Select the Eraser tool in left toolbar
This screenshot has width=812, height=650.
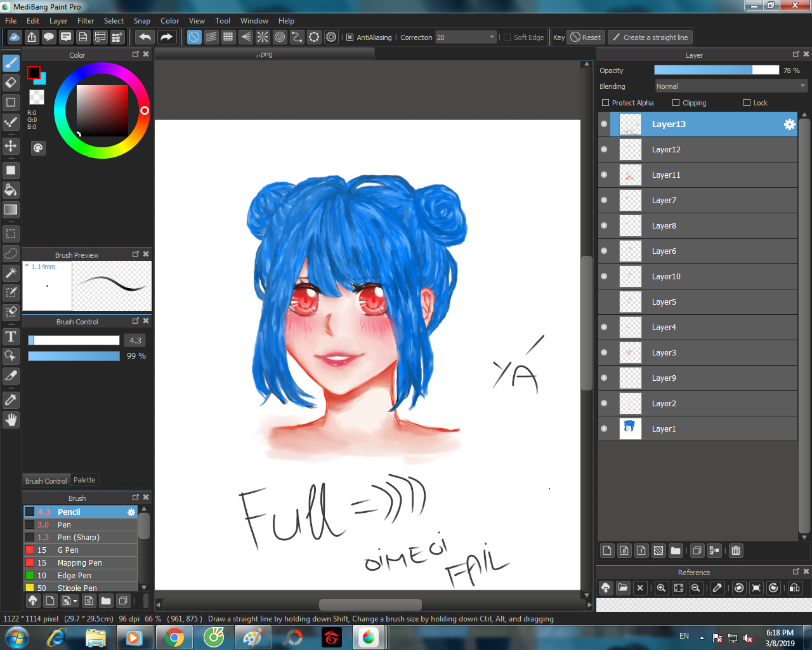11,83
